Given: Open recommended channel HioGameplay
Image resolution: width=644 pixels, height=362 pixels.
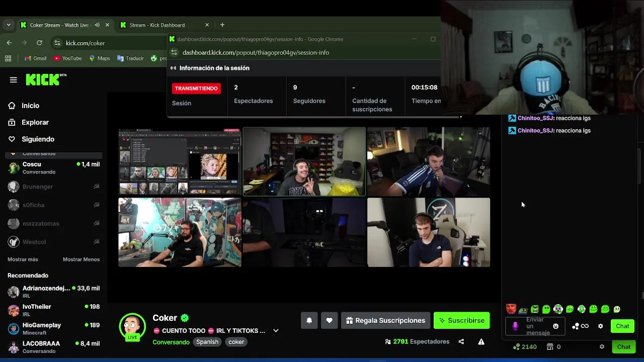Looking at the screenshot, I should 53,329.
